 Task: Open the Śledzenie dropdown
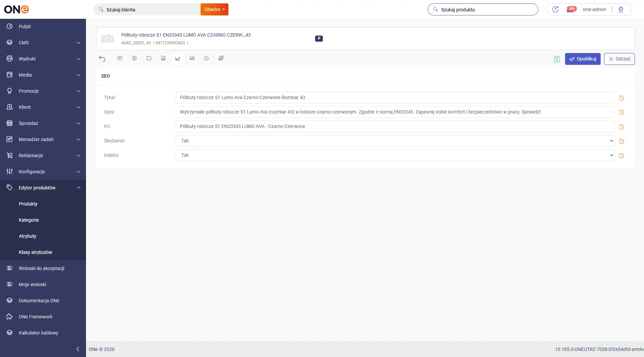(x=395, y=141)
